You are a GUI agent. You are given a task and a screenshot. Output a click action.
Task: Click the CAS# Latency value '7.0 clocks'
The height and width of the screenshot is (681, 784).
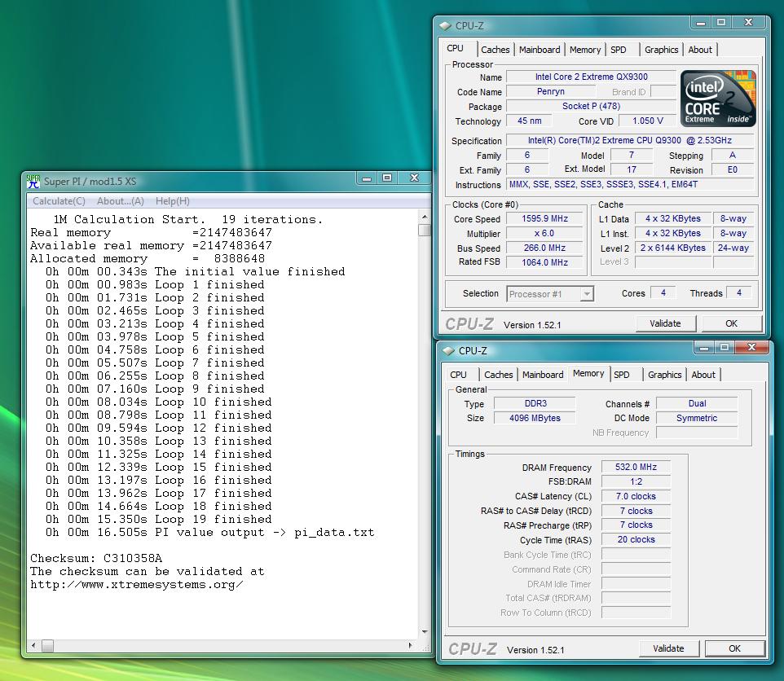click(636, 496)
